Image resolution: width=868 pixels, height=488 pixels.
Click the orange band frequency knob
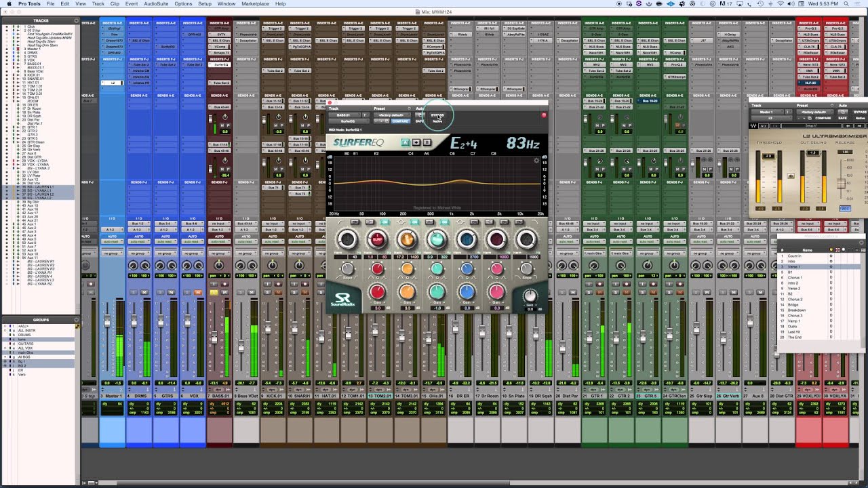[x=407, y=239]
